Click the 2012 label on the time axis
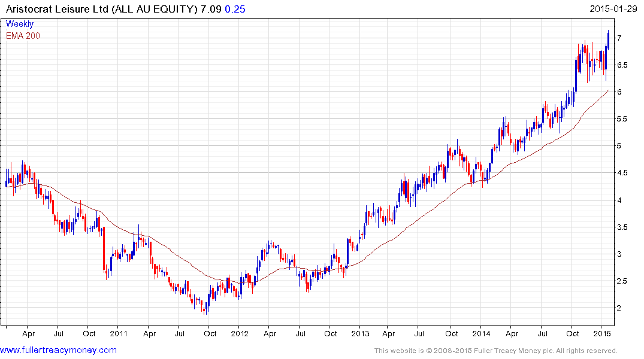Image resolution: width=644 pixels, height=359 pixels. click(x=240, y=333)
